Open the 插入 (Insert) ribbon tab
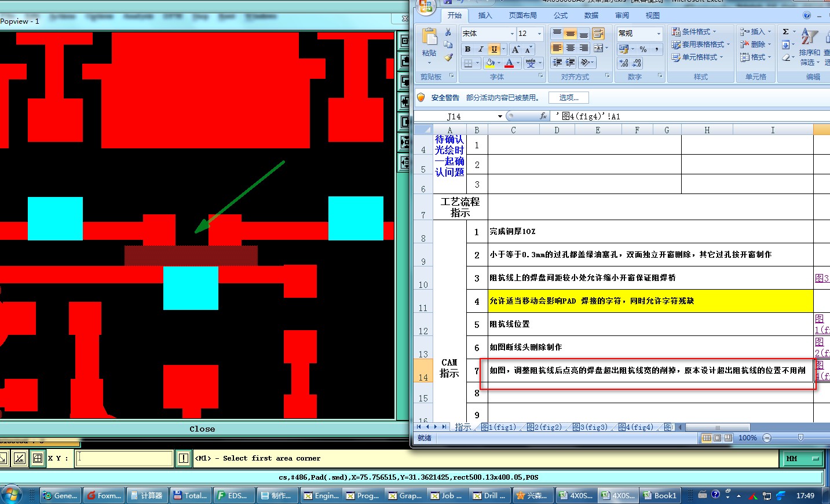The width and height of the screenshot is (830, 504). pos(485,16)
